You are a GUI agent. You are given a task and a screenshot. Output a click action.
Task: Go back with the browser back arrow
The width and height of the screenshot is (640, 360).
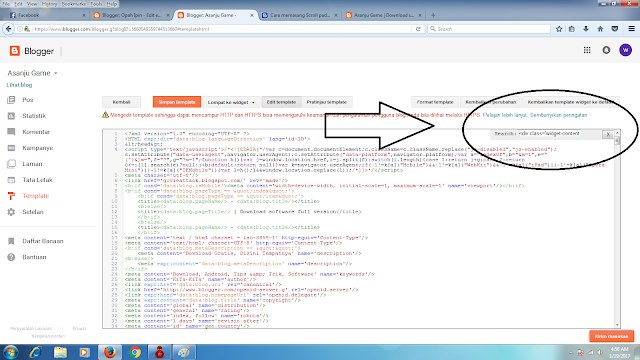point(8,29)
